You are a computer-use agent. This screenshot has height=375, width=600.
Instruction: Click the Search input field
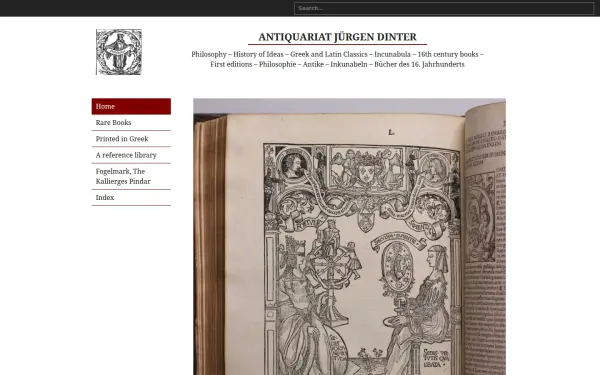coord(444,8)
